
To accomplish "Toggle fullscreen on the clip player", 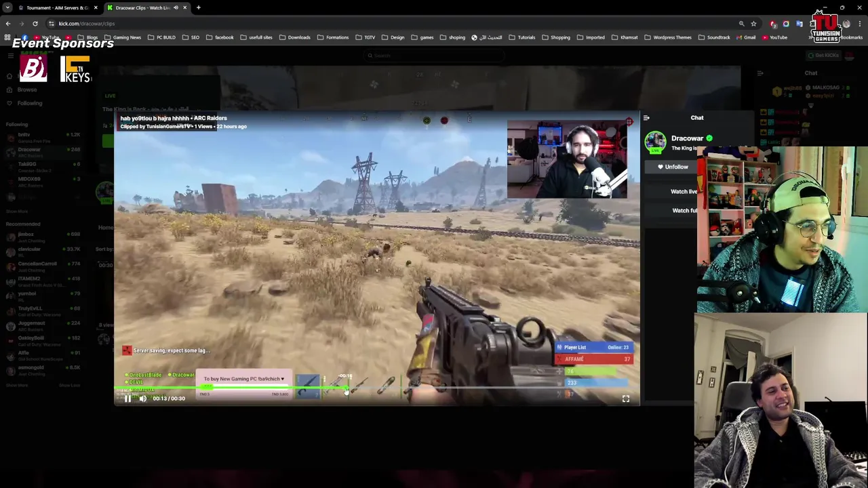I will 626,399.
